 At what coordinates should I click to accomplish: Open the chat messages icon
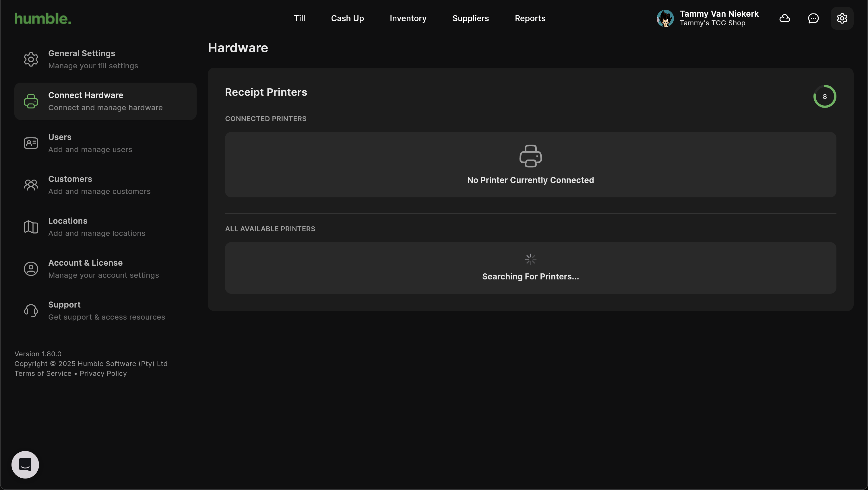click(x=813, y=18)
